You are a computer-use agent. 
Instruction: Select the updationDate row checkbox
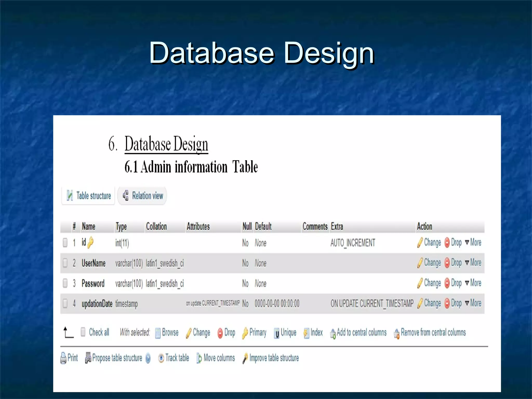[x=65, y=303]
